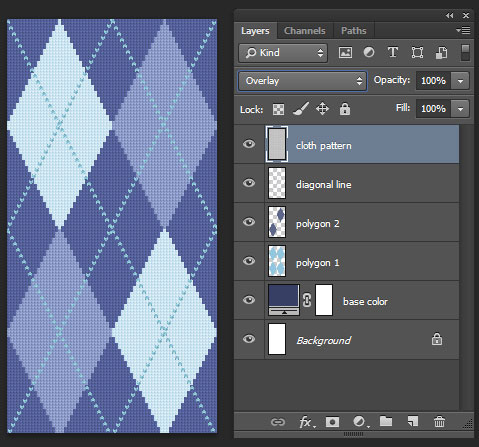479x447 pixels.
Task: Hide the Background layer
Action: [249, 339]
